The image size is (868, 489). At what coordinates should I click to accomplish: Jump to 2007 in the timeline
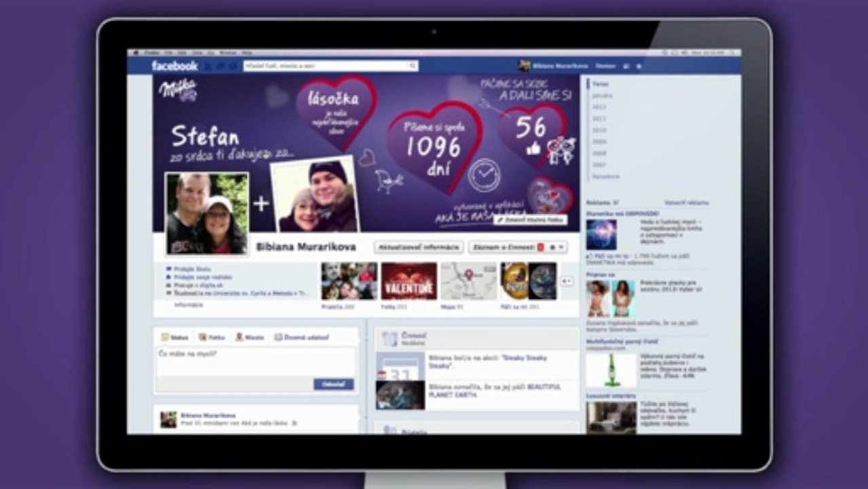599,165
